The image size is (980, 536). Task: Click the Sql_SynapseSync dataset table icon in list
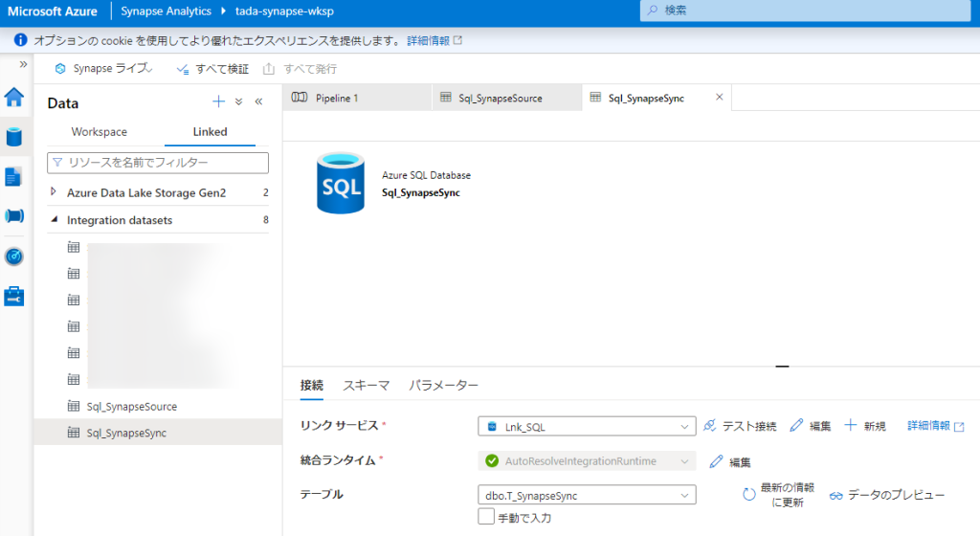74,433
